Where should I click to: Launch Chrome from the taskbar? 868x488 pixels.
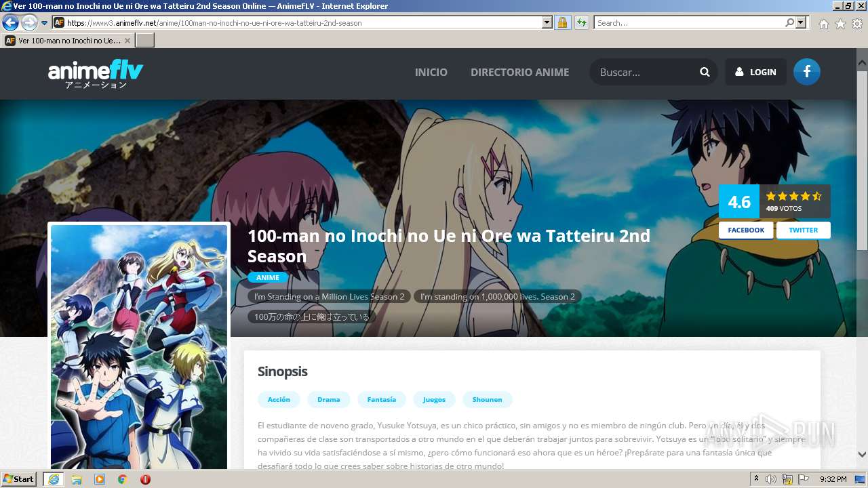(123, 479)
